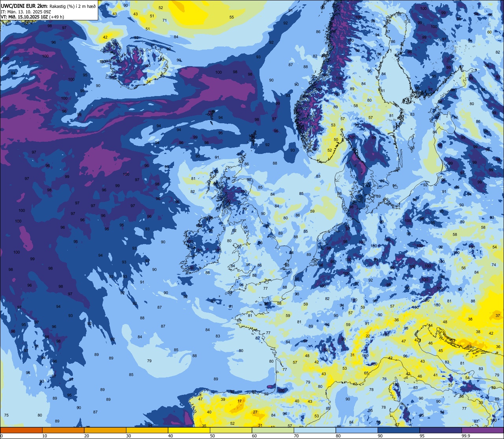504x439 pixels.
Task: Click the 70–80 light blue legend swatch
Action: point(315,430)
